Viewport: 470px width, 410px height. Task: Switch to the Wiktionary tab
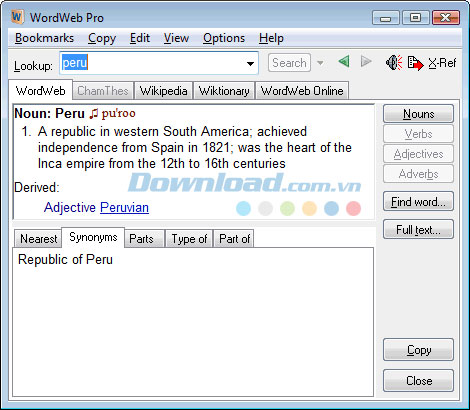pyautogui.click(x=224, y=91)
